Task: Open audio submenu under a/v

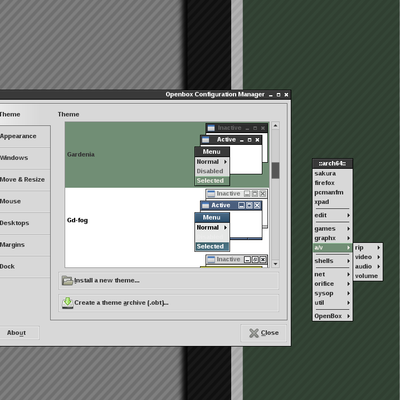Action: (x=368, y=266)
